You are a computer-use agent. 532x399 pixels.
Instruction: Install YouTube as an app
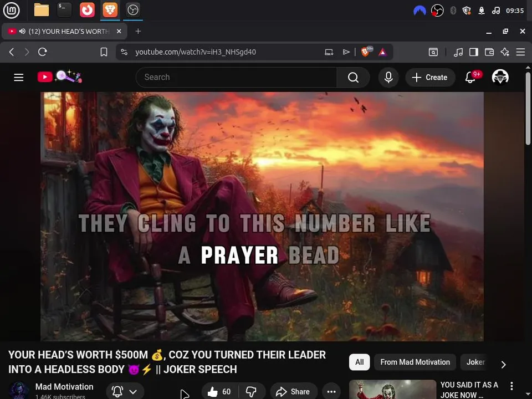(329, 52)
